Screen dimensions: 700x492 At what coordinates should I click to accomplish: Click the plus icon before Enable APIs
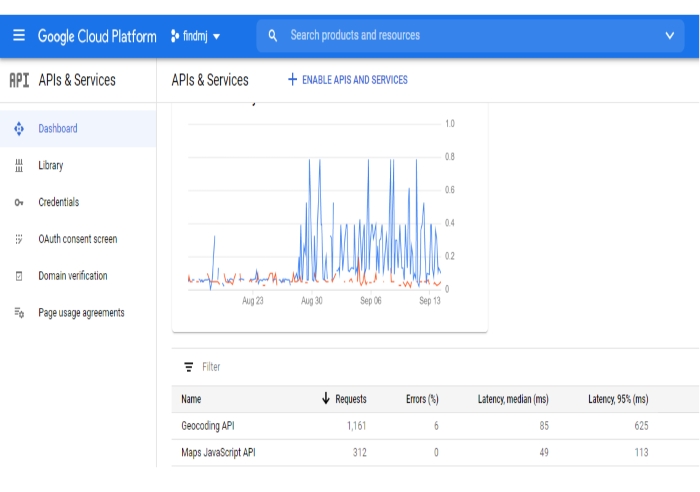(292, 80)
